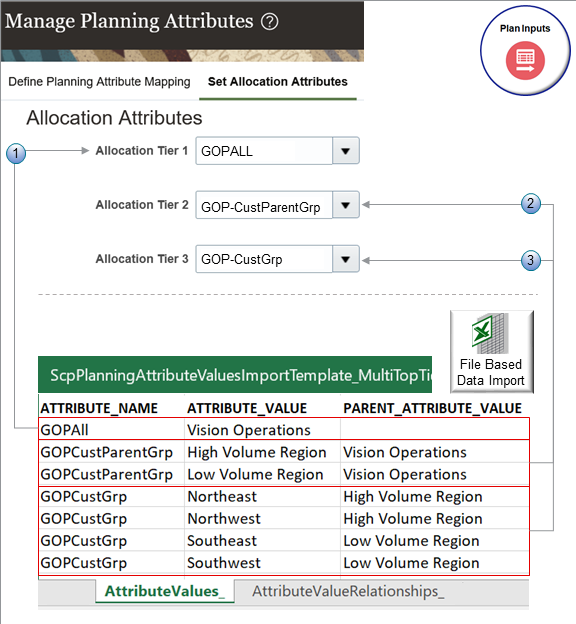Open AttributeValueRelationships_ sheet tab
This screenshot has height=624, width=576.
(x=348, y=591)
